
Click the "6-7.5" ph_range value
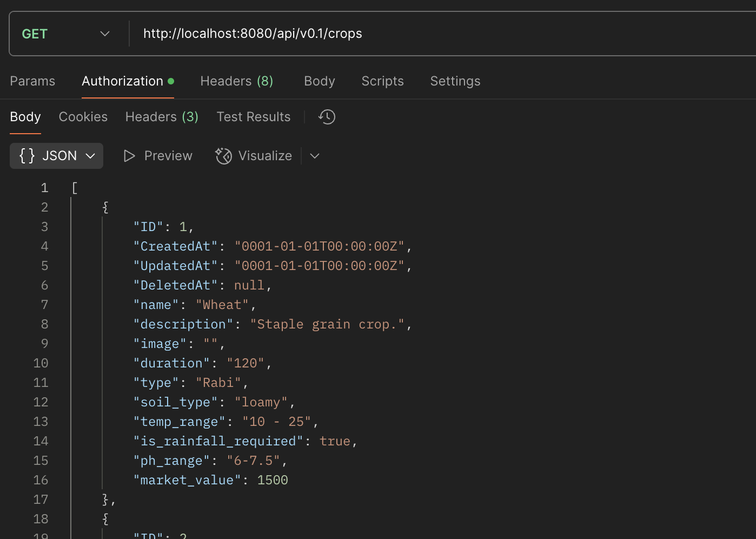(x=254, y=461)
